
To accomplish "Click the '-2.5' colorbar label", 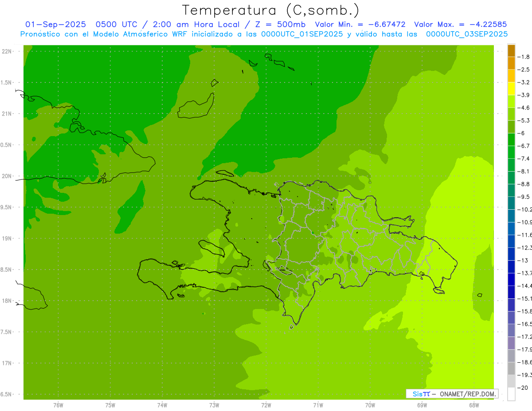I will click(x=524, y=70).
